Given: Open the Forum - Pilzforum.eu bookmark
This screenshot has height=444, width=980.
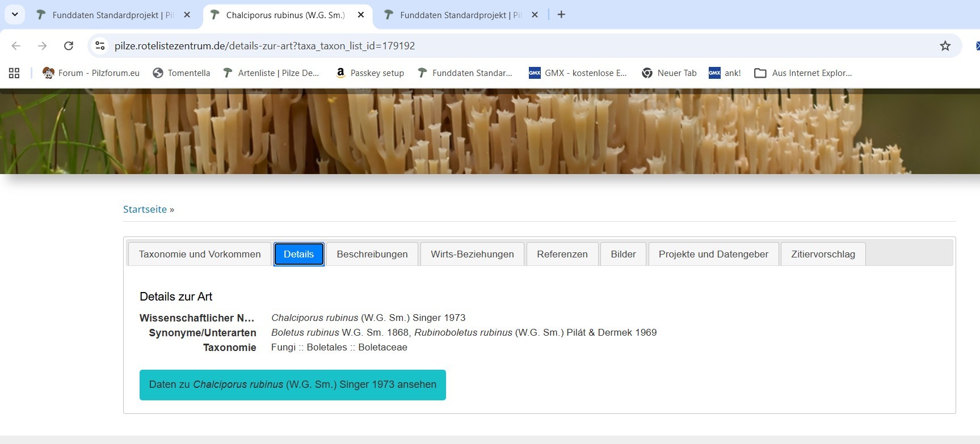Looking at the screenshot, I should point(91,73).
